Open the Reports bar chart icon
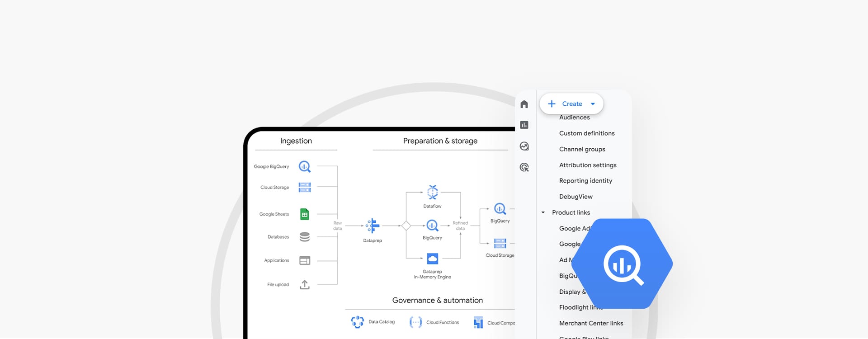 [x=524, y=125]
